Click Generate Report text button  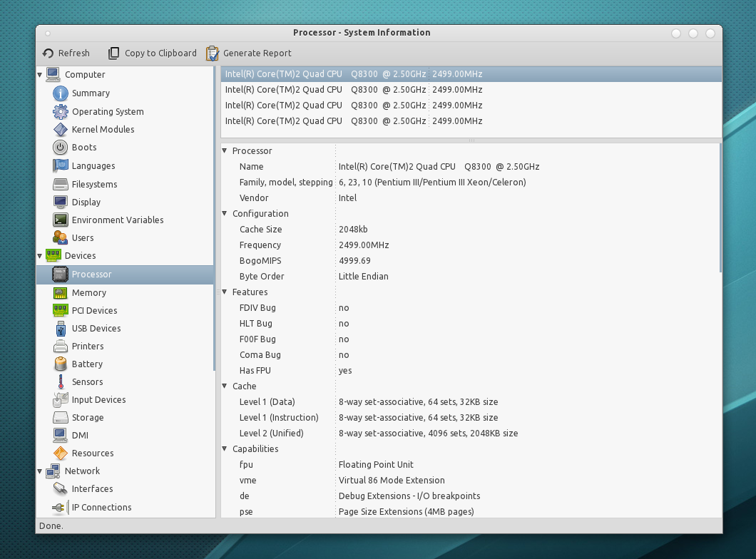(257, 53)
